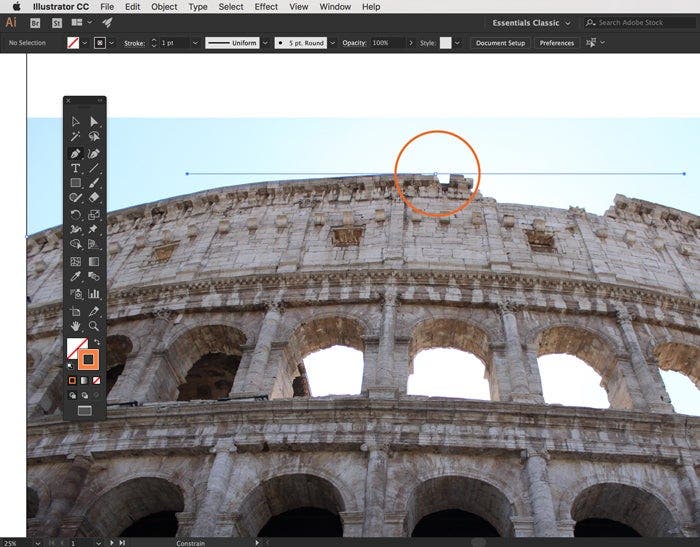Set paint mode to None
This screenshot has width=700, height=547.
tap(98, 380)
